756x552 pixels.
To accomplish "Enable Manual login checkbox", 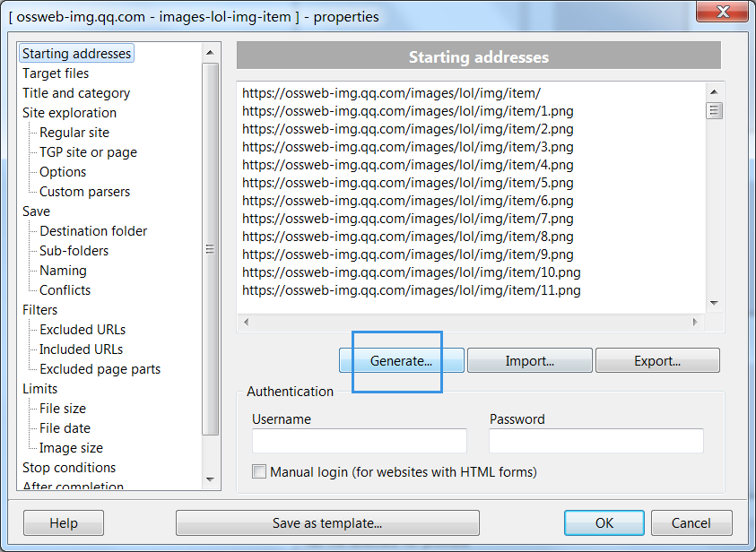I will 259,471.
